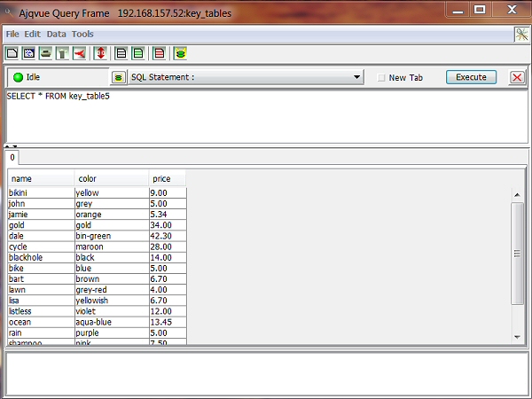Open the Data menu
532x399 pixels.
coord(56,34)
